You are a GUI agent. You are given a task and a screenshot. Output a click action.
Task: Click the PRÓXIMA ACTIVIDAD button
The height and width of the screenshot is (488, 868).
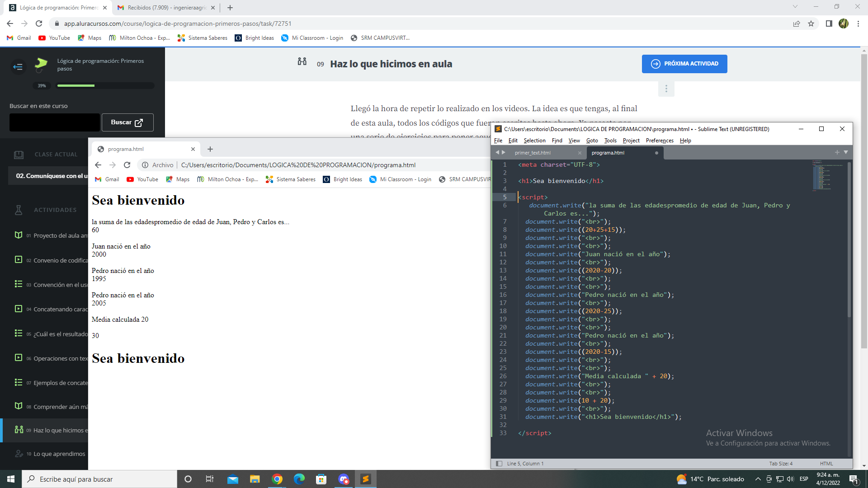pos(684,64)
